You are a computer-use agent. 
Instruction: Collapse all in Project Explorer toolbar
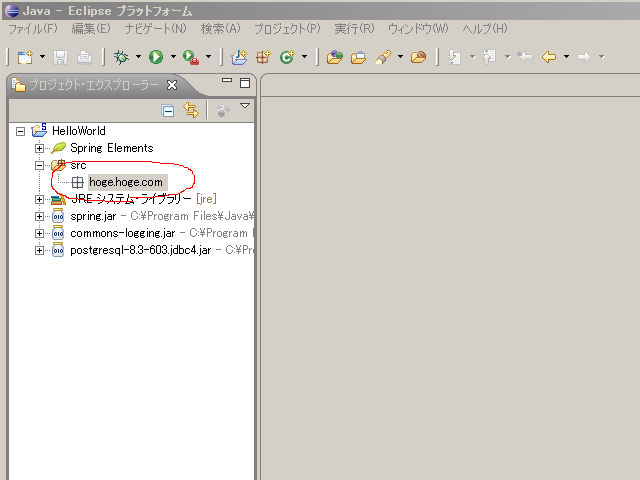pos(168,111)
